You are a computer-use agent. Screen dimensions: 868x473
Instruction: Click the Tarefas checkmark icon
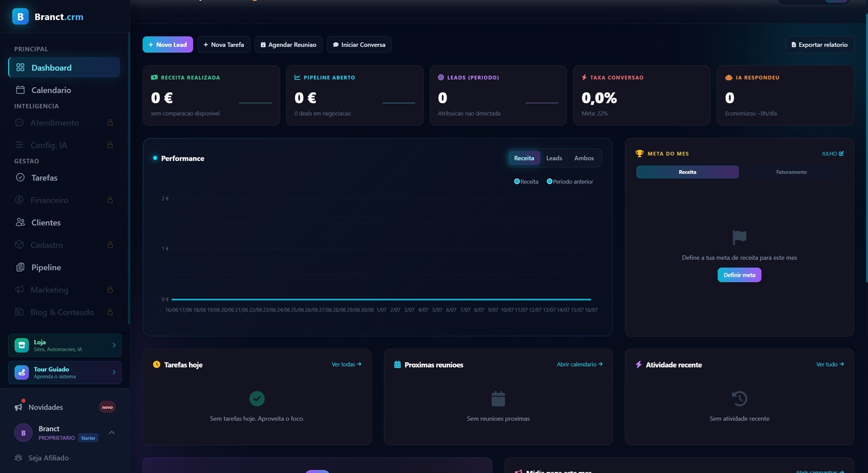coord(20,177)
